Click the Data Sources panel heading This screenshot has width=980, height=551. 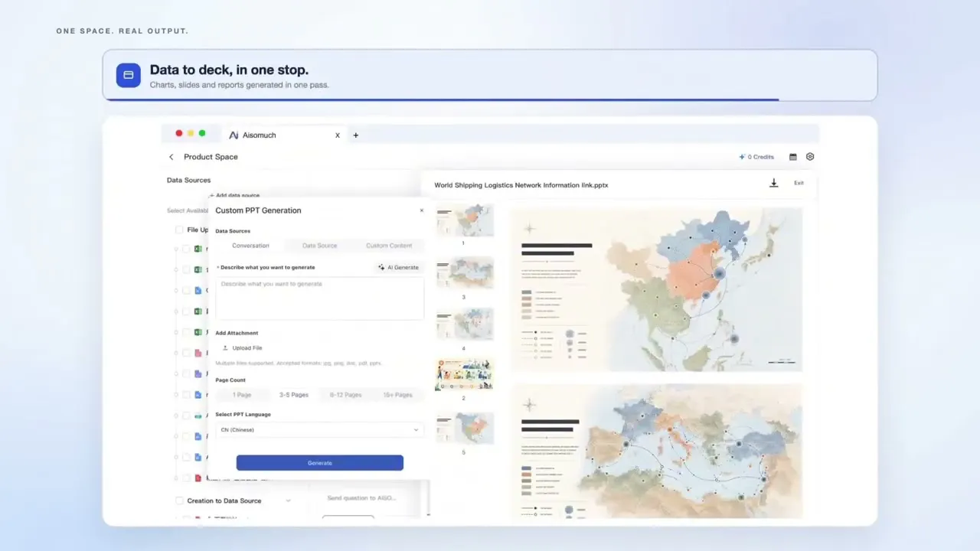188,181
